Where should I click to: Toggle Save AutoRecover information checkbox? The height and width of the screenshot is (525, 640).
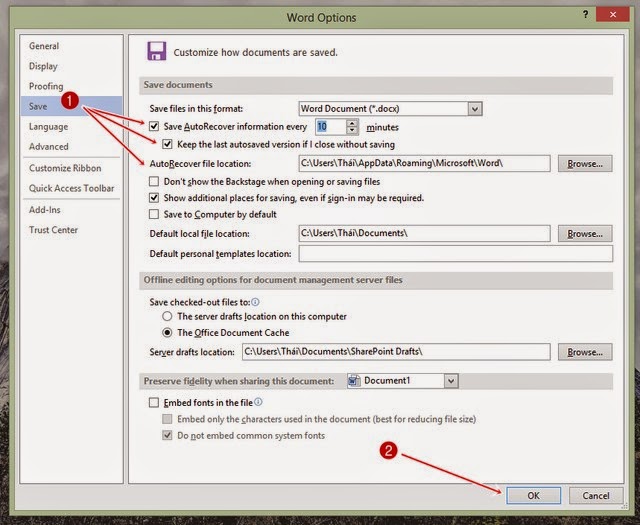tap(154, 126)
